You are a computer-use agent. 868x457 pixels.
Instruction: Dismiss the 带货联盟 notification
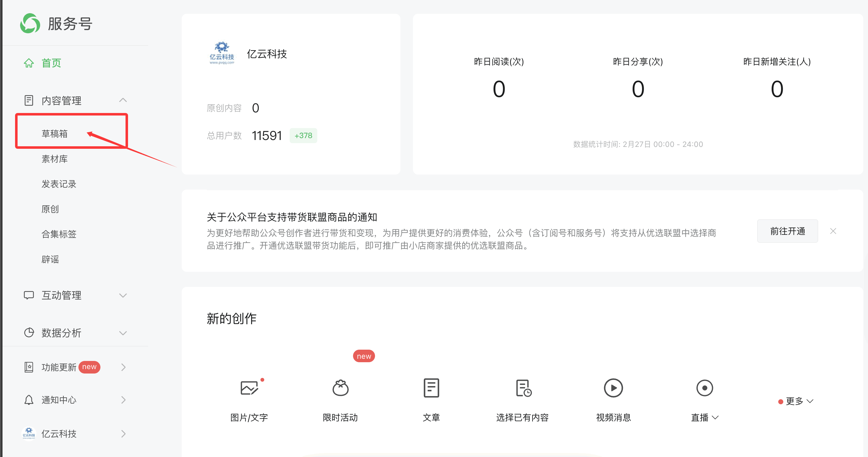tap(833, 231)
